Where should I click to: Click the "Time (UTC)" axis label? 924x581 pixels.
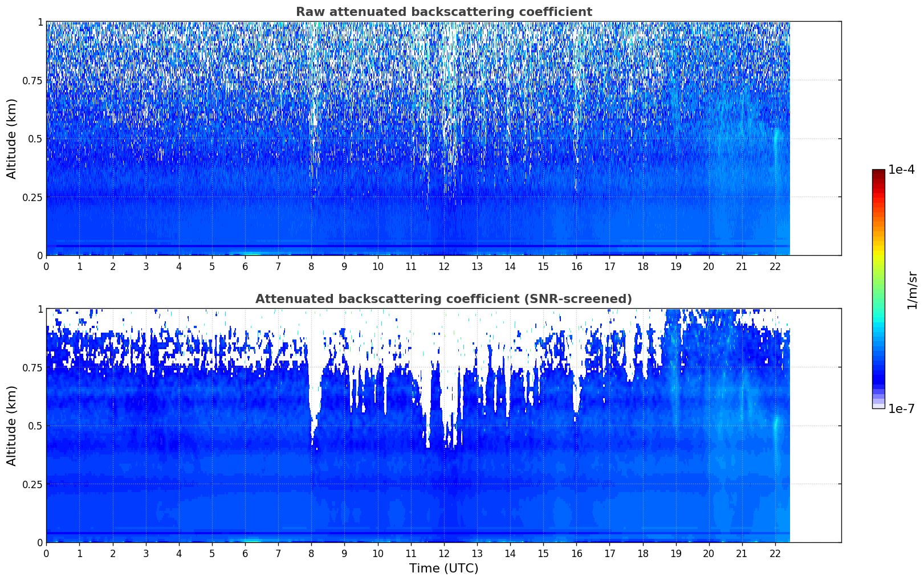point(443,568)
